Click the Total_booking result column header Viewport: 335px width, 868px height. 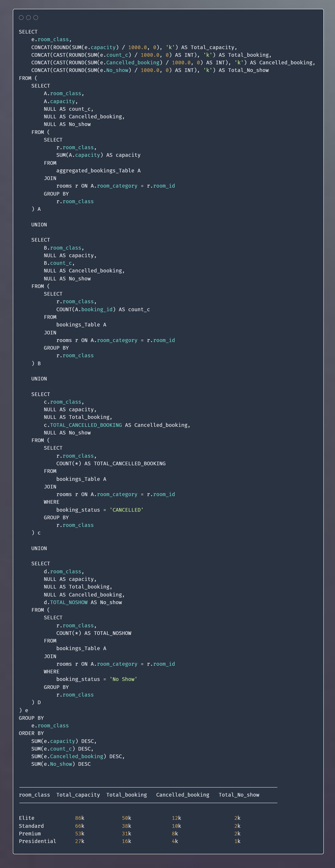(127, 795)
